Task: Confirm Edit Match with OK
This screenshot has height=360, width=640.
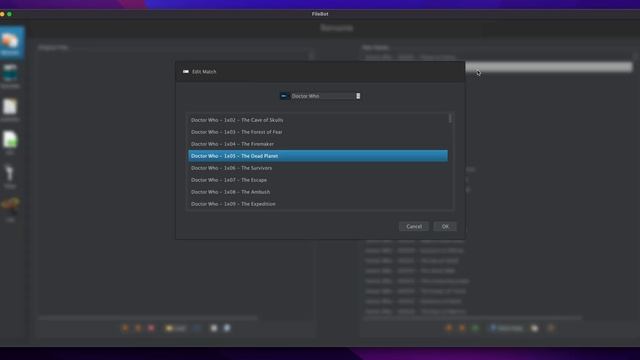Action: 445,227
